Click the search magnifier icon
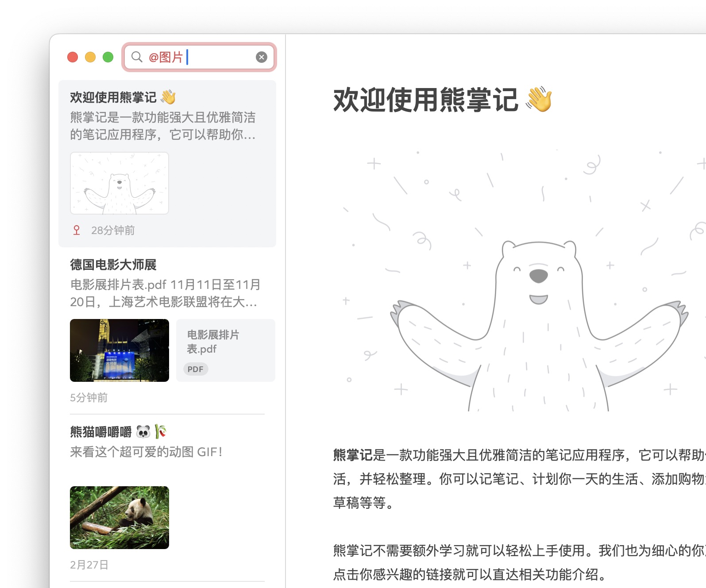706x588 pixels. point(137,57)
